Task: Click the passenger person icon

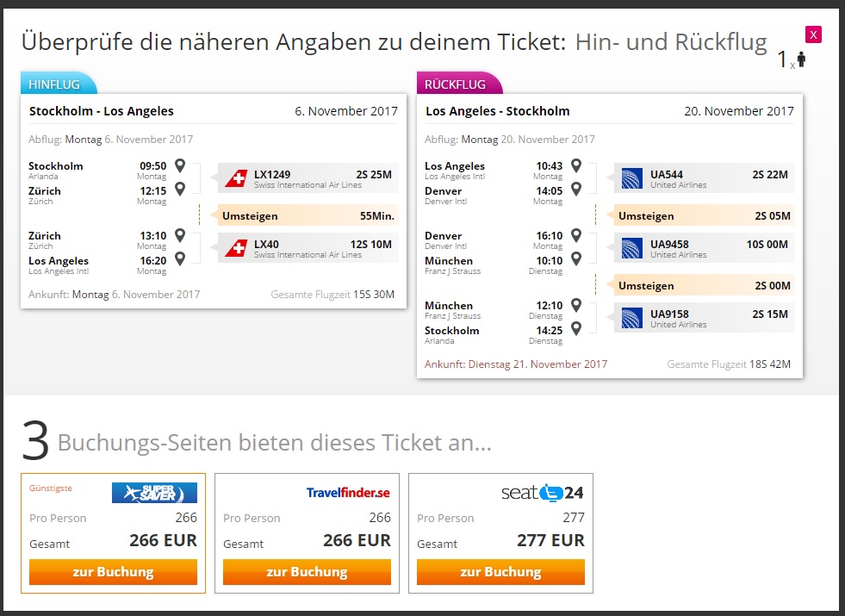Action: click(801, 59)
